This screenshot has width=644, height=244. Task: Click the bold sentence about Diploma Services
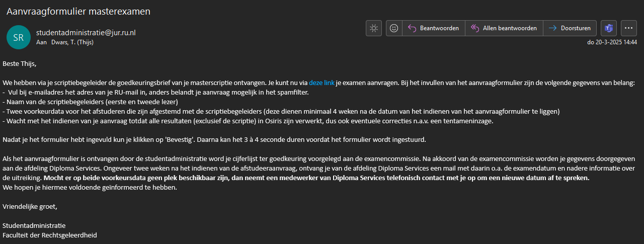[x=316, y=178]
